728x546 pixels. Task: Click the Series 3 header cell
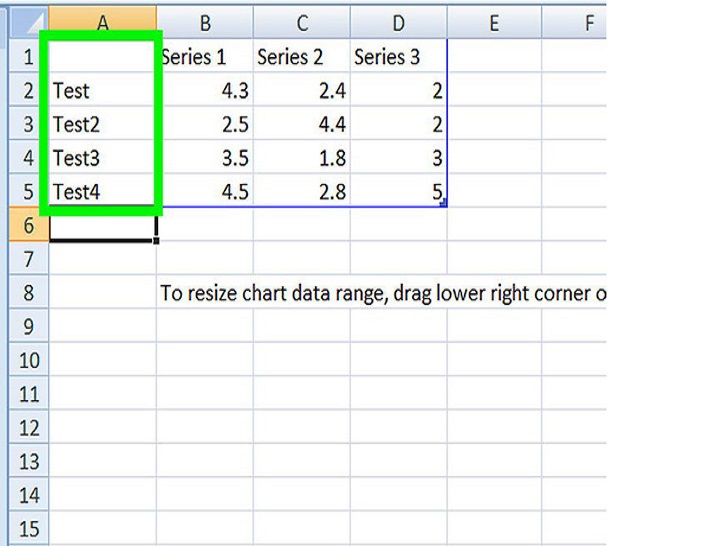399,57
